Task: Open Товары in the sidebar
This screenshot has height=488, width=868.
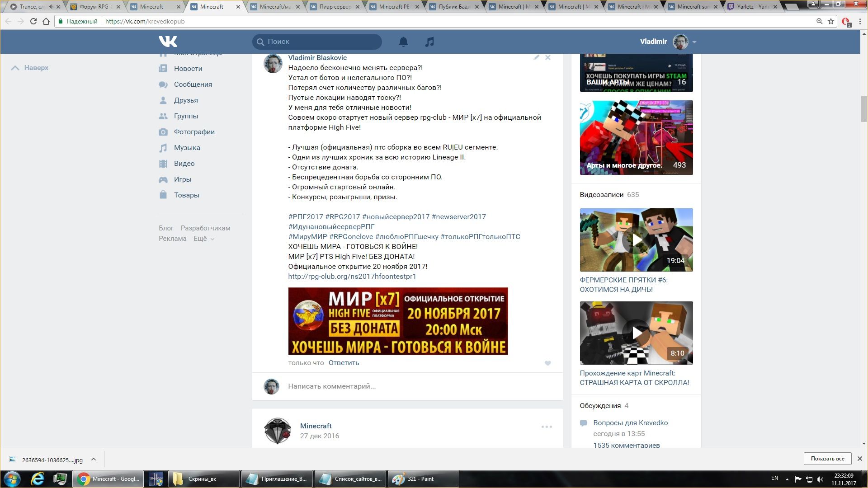Action: (186, 195)
